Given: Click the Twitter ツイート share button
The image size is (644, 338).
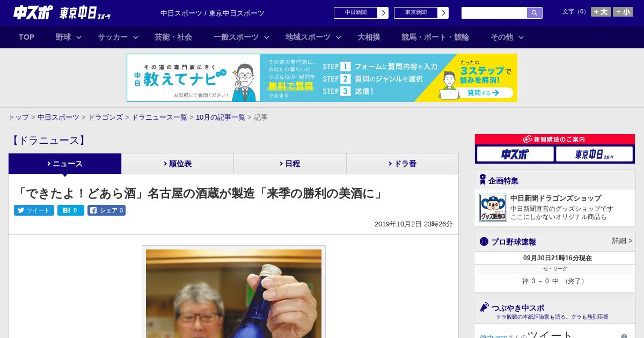Looking at the screenshot, I should tap(34, 210).
